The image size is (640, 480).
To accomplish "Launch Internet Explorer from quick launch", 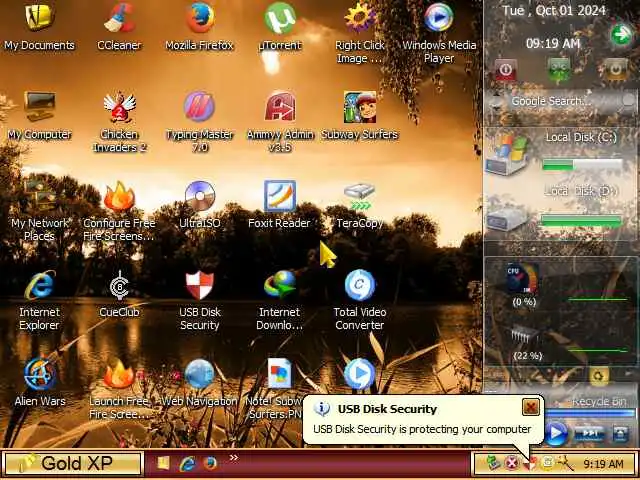I will point(187,463).
